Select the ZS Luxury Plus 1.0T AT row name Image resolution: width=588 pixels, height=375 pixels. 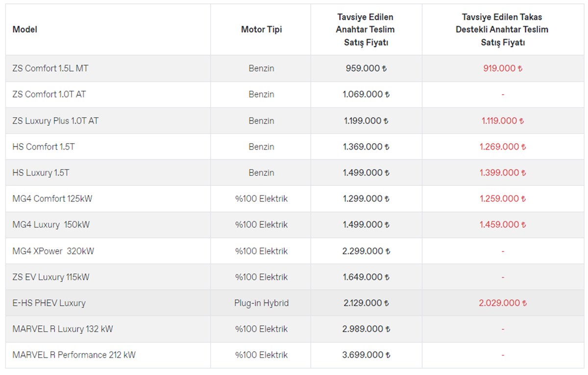click(x=55, y=121)
